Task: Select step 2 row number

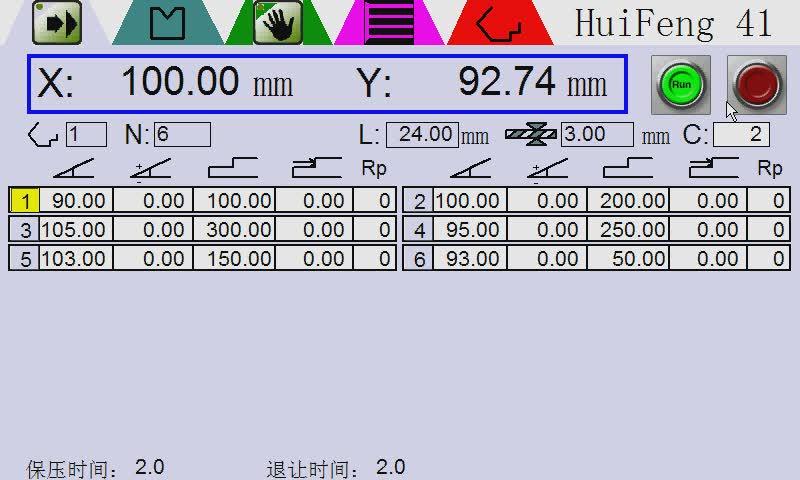Action: pos(419,200)
